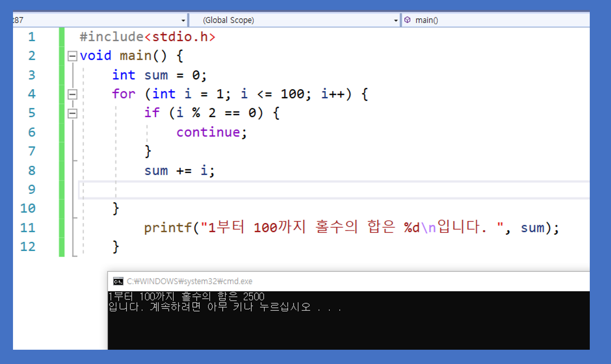
Task: Click the 'for' keyword on line 4
Action: pos(123,94)
